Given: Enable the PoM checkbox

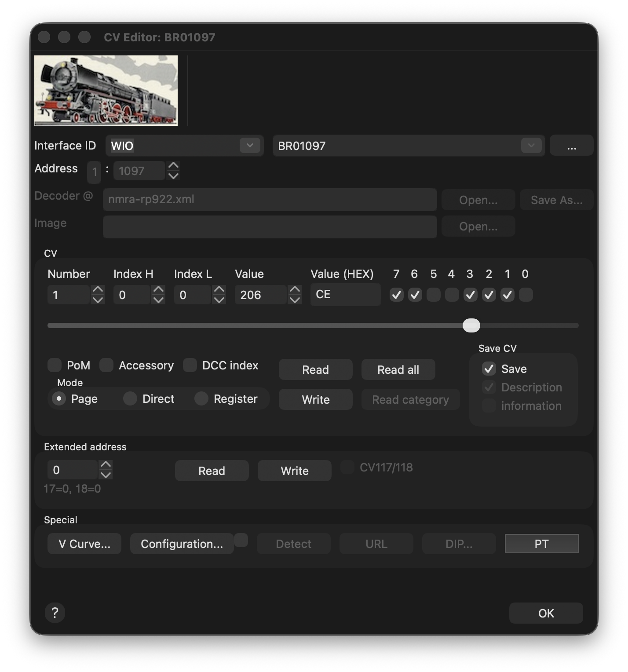Looking at the screenshot, I should 55,365.
